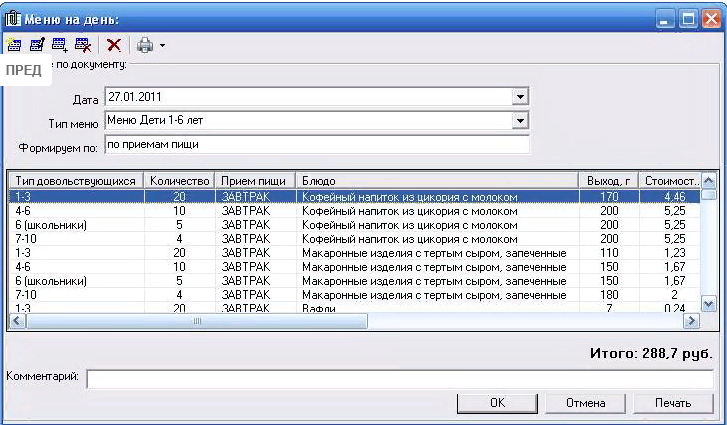Click the printer icon in toolbar

[x=145, y=45]
